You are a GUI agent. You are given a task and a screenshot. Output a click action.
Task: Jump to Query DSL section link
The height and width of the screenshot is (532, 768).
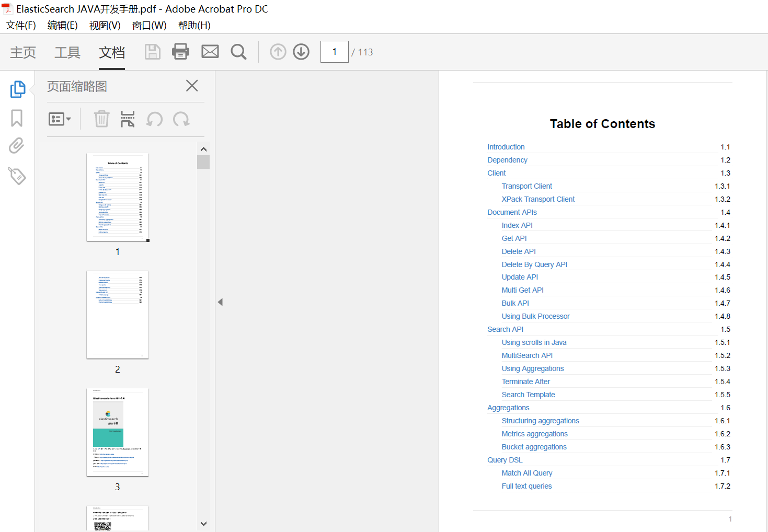click(505, 460)
